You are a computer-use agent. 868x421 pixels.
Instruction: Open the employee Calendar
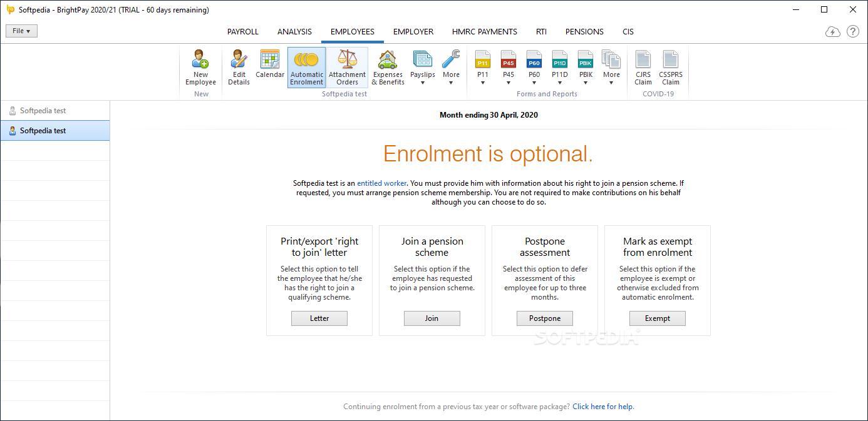[x=270, y=65]
